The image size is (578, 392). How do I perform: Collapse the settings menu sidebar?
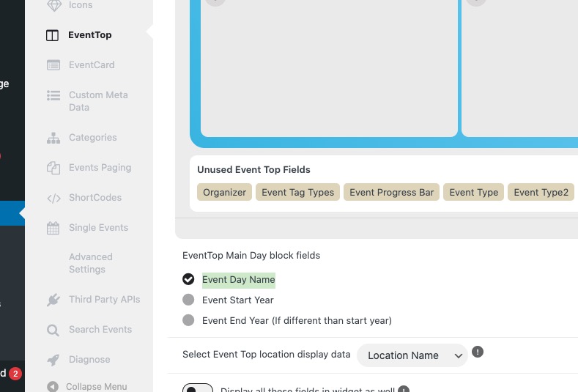(87, 386)
